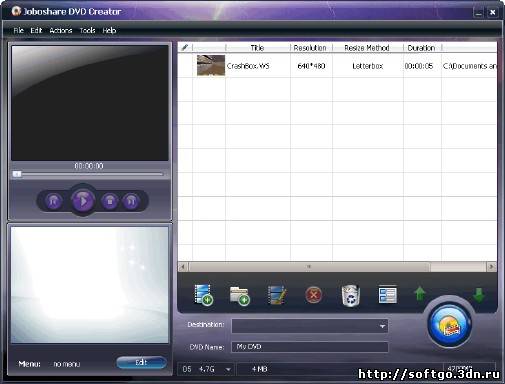Click the preview seek slider handle
The image size is (505, 384).
point(17,174)
